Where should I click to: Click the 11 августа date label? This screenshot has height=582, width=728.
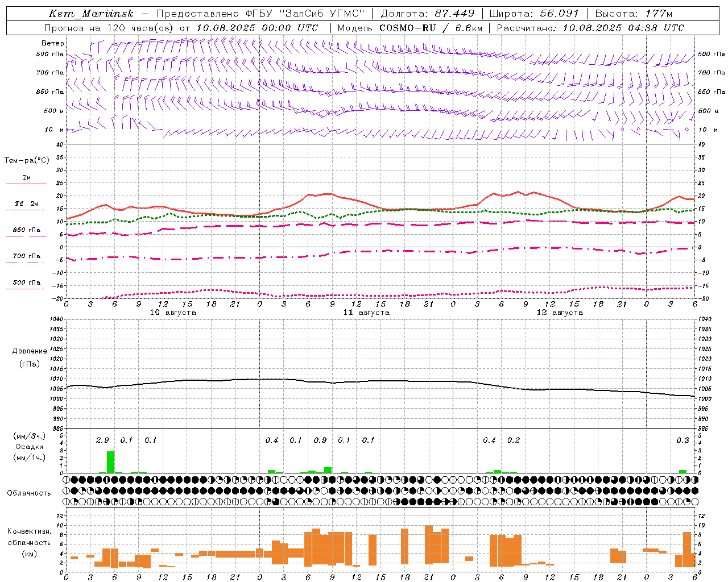click(366, 313)
